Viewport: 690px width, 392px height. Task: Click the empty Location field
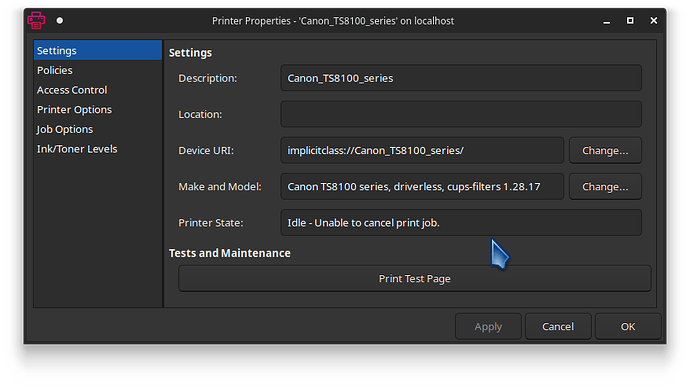[461, 114]
